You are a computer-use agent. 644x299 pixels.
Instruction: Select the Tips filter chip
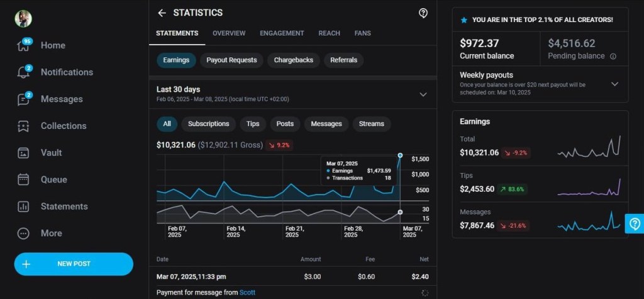253,124
